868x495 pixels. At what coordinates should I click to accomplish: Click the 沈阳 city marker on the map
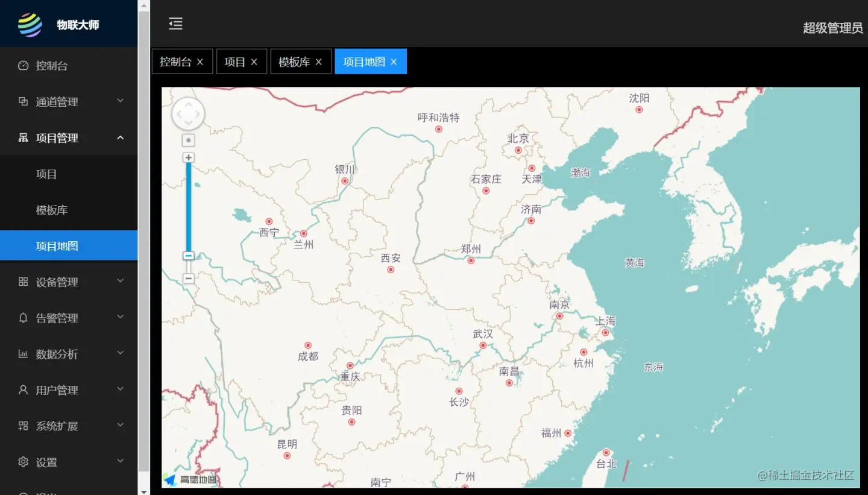(639, 110)
